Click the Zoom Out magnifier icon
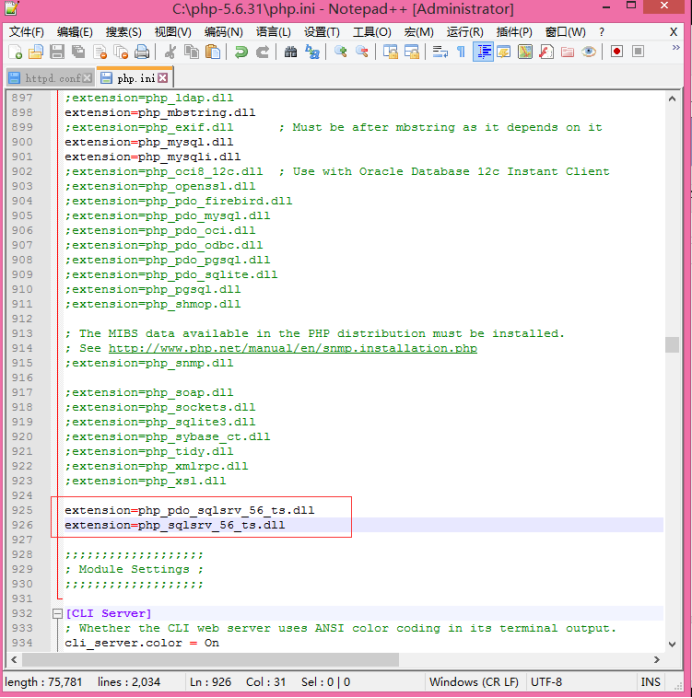 362,52
